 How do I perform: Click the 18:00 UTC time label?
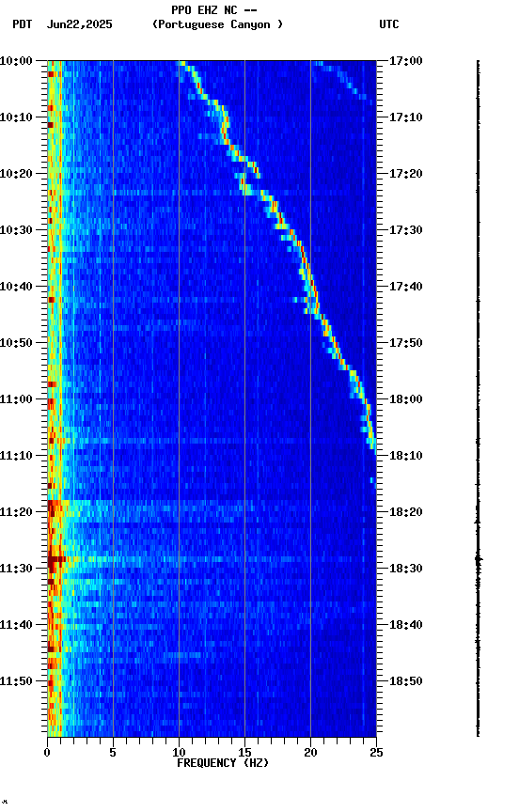(x=406, y=399)
